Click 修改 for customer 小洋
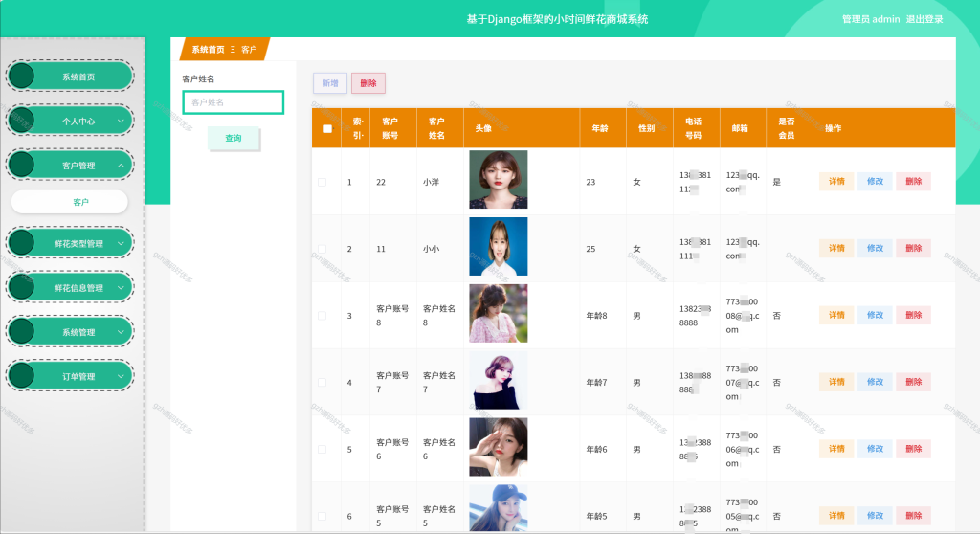Screen dimensions: 980x534 pos(875,181)
